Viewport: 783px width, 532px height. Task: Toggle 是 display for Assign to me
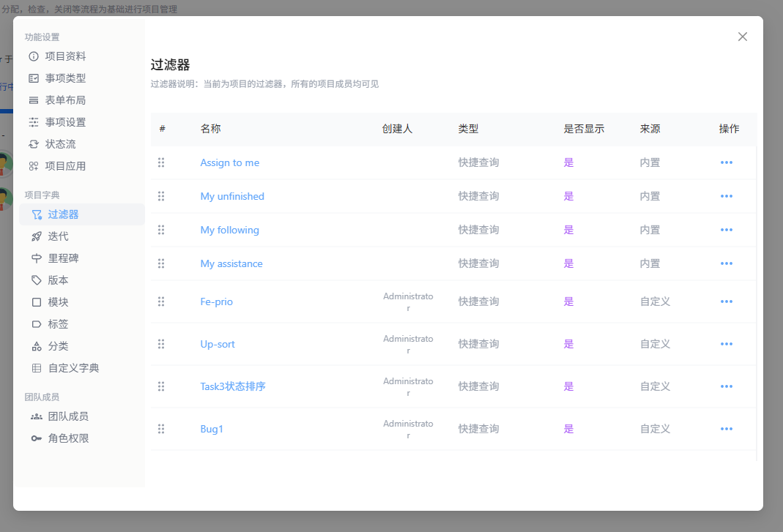coord(569,162)
